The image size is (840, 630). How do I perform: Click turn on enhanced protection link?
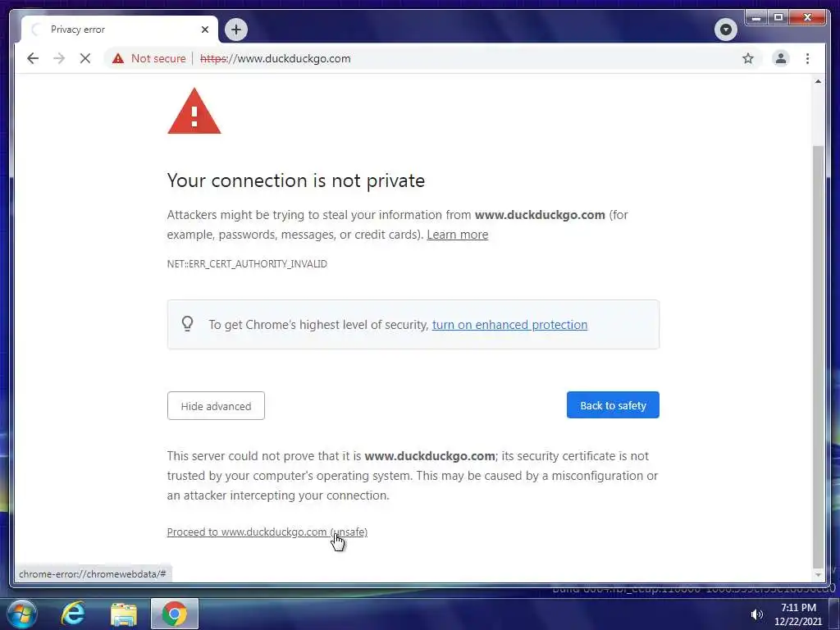point(509,325)
